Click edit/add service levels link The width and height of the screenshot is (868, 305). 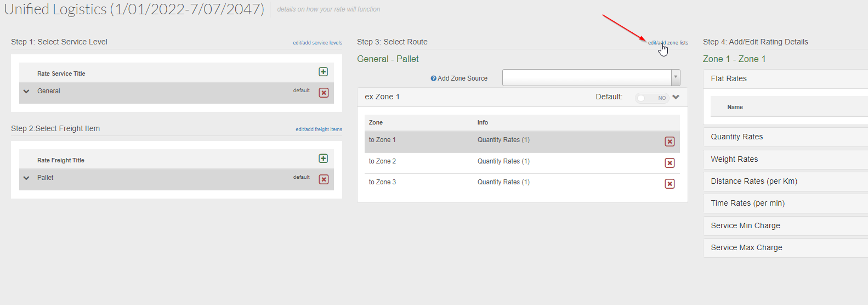tap(317, 43)
